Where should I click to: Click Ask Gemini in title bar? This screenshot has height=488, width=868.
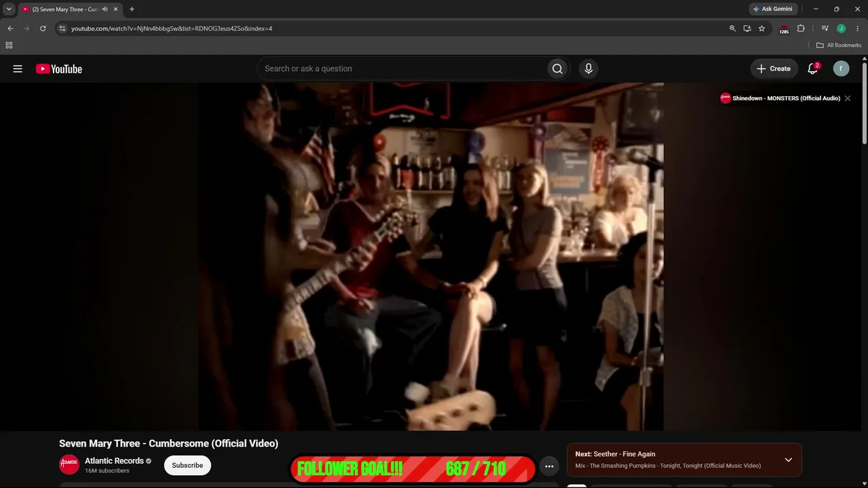[x=772, y=9]
